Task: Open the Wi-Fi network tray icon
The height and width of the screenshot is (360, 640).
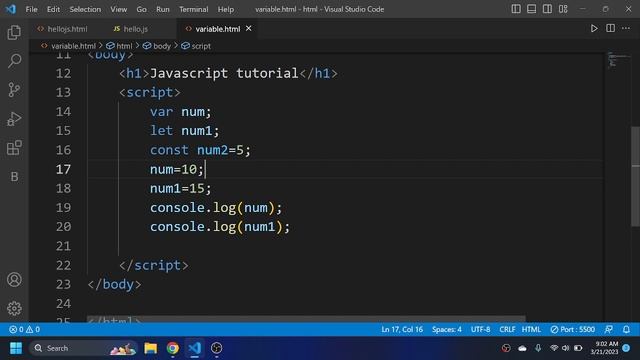Action: point(554,348)
